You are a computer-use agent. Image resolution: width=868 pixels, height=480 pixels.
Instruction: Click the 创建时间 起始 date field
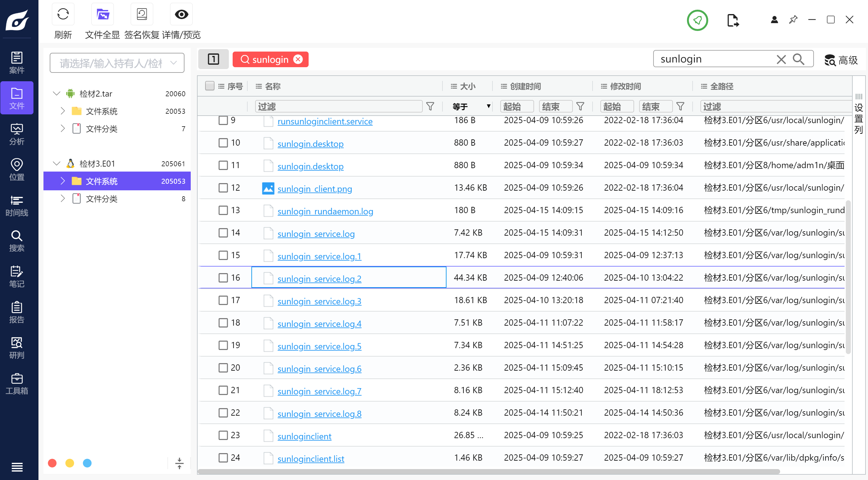coord(517,107)
